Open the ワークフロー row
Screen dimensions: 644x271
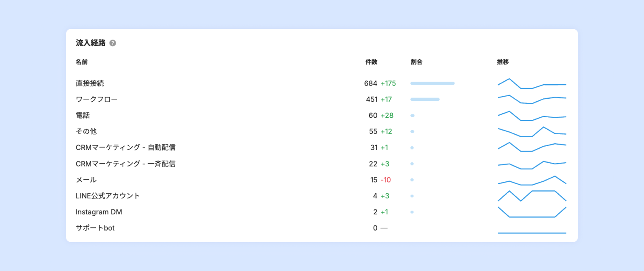[x=97, y=99]
